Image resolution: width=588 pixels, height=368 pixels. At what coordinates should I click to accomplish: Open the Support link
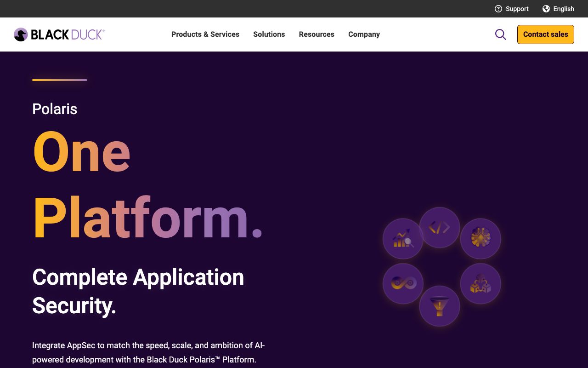point(517,9)
